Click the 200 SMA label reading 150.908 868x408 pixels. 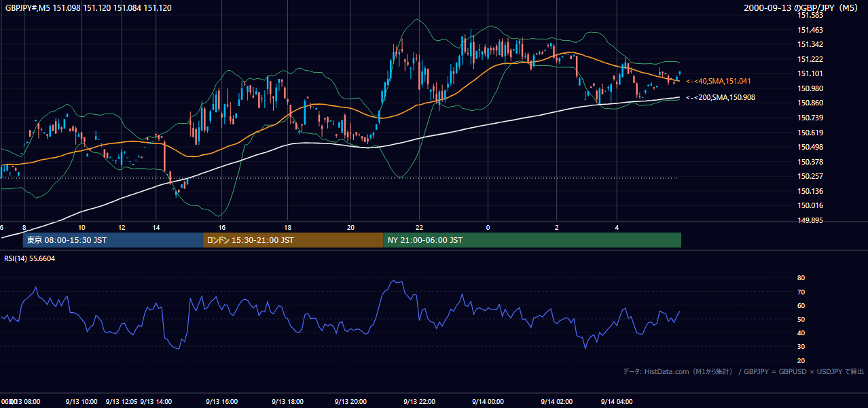tap(721, 97)
